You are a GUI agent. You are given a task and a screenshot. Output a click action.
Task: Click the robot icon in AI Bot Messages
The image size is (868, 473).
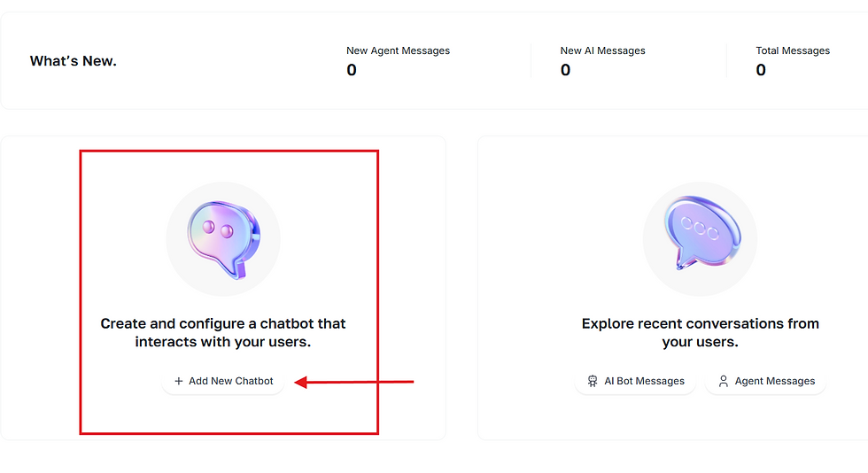point(593,381)
